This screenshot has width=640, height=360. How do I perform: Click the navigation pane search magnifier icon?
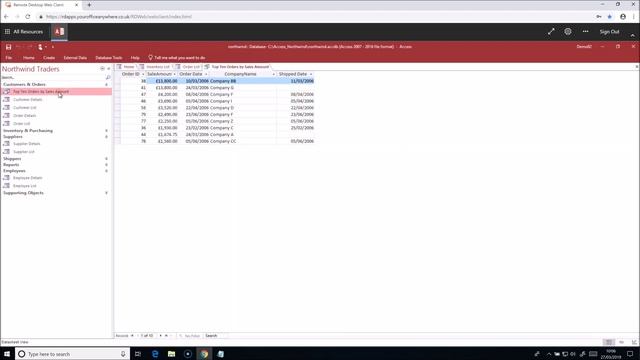pos(108,77)
